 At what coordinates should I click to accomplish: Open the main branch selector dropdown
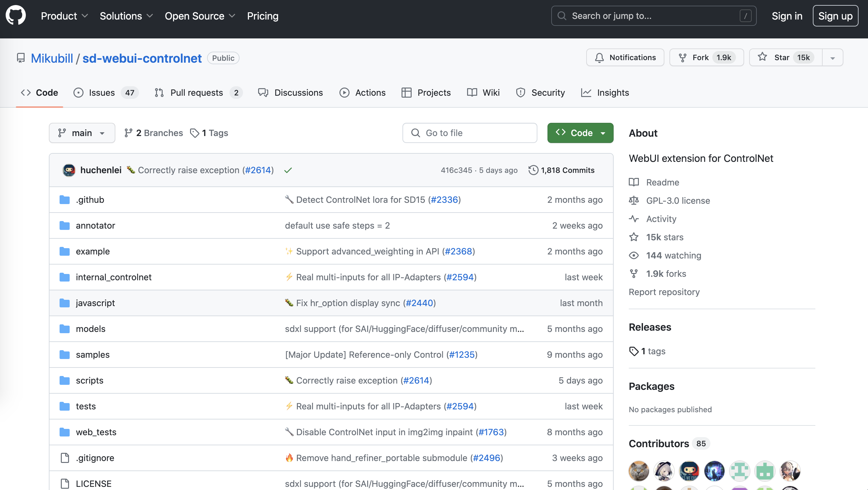[82, 133]
